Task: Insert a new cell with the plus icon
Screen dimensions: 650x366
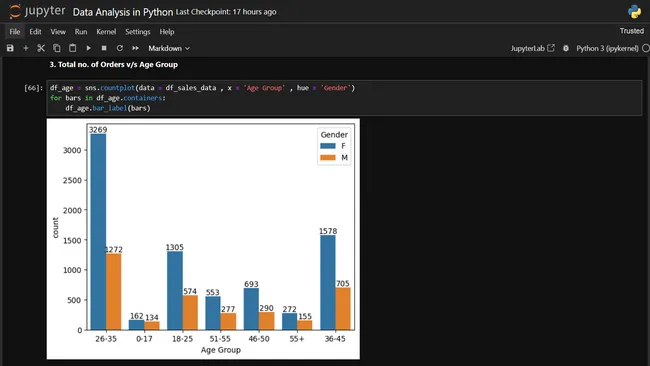Action: coord(26,48)
